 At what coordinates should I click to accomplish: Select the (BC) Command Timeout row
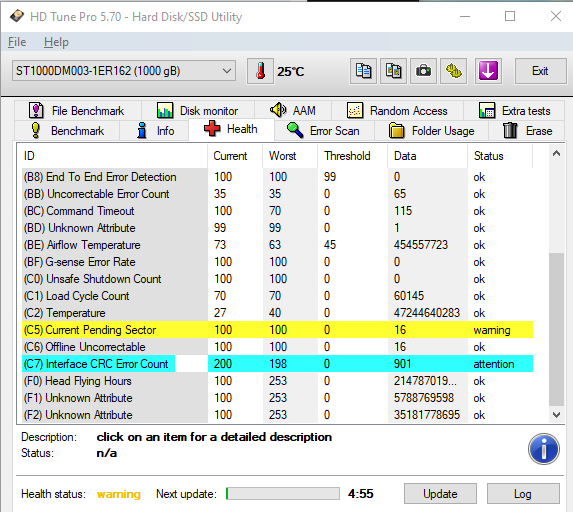click(x=277, y=211)
